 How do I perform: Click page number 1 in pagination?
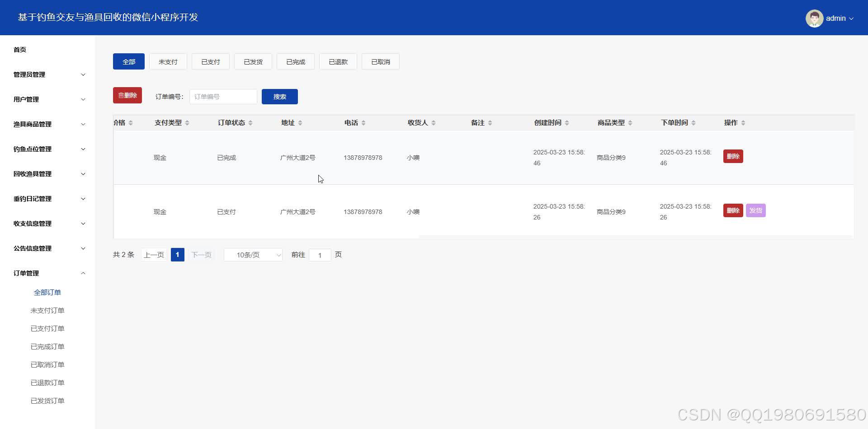[177, 254]
